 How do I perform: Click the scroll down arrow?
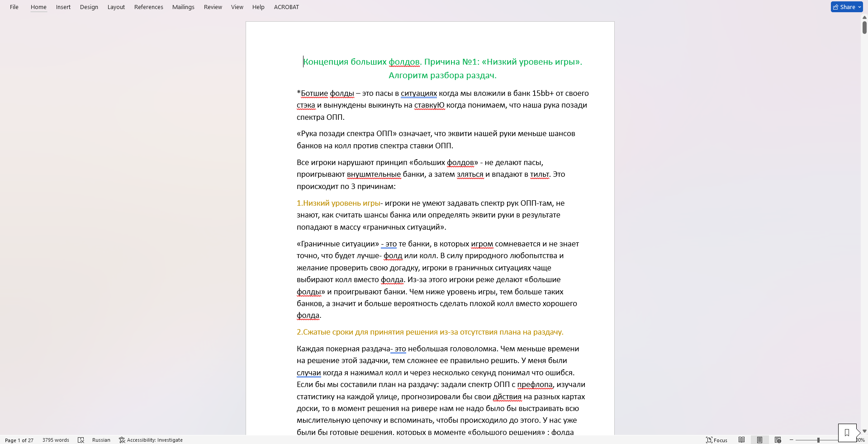[x=864, y=431]
